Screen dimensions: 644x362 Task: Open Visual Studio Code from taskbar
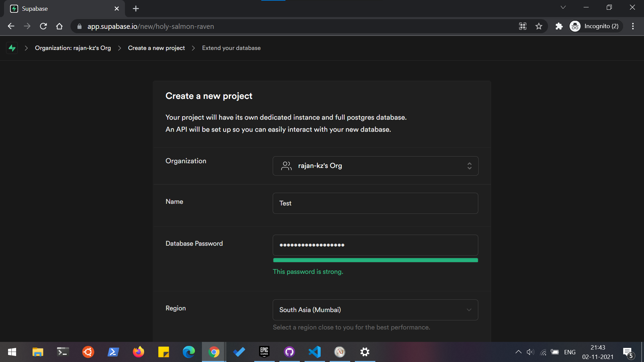click(315, 352)
